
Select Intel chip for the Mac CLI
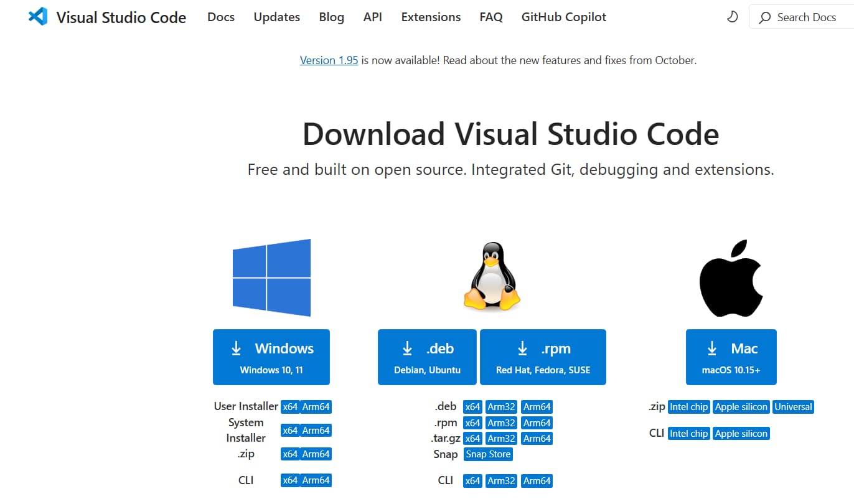(689, 433)
